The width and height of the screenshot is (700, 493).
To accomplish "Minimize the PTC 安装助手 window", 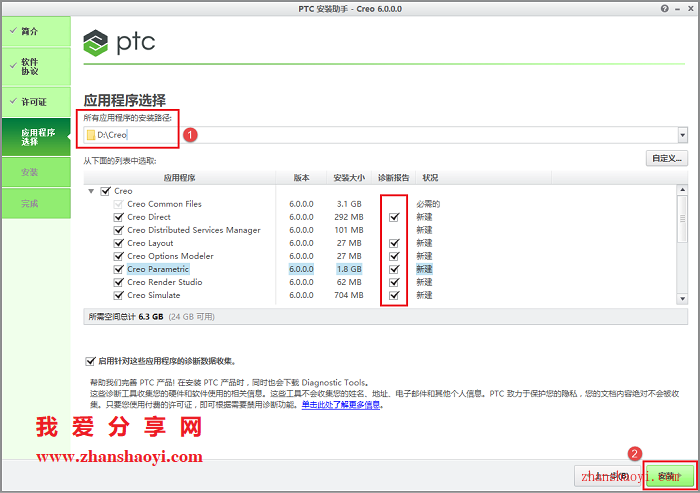I will click(x=678, y=8).
